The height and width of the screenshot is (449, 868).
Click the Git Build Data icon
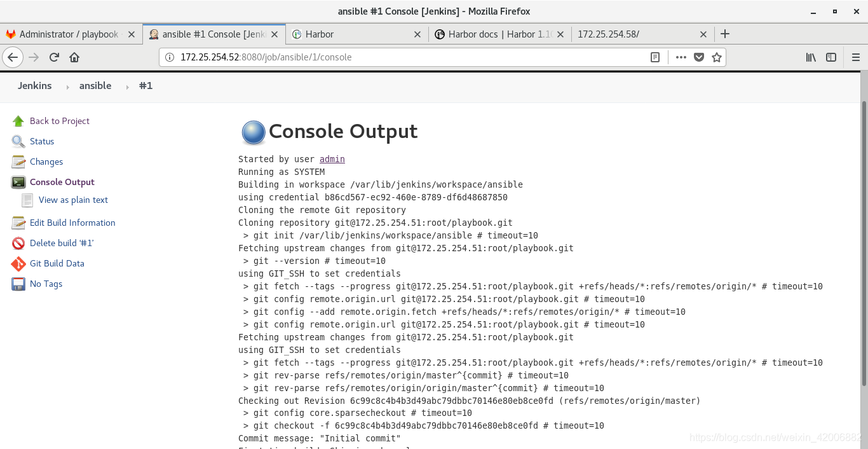[18, 263]
